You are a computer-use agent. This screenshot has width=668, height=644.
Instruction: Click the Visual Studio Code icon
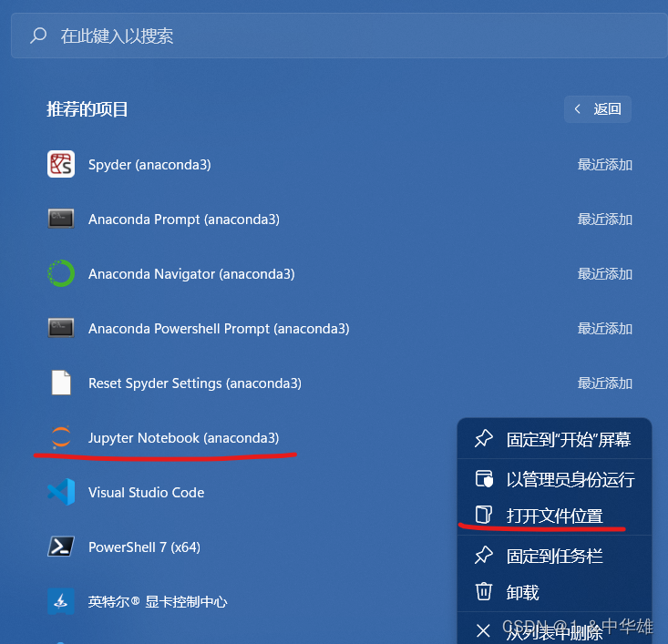(x=61, y=492)
